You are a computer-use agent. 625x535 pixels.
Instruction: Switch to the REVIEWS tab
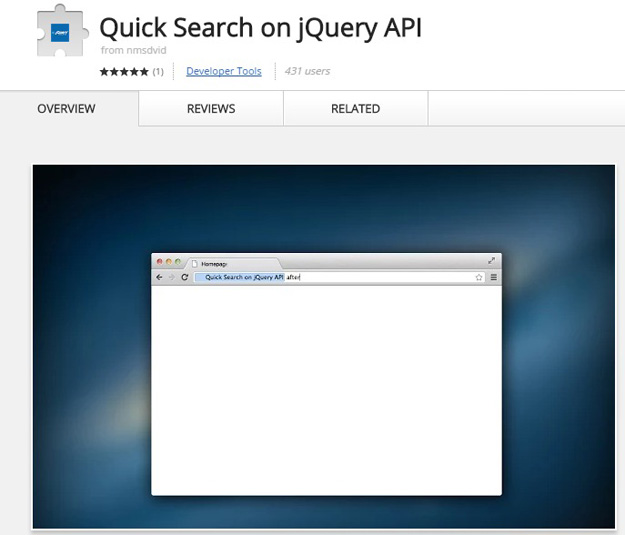211,108
